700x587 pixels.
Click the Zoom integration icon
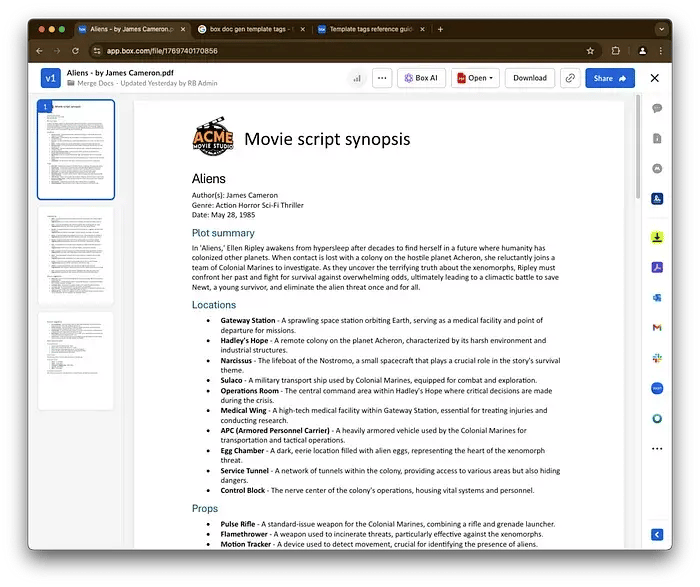point(657,388)
